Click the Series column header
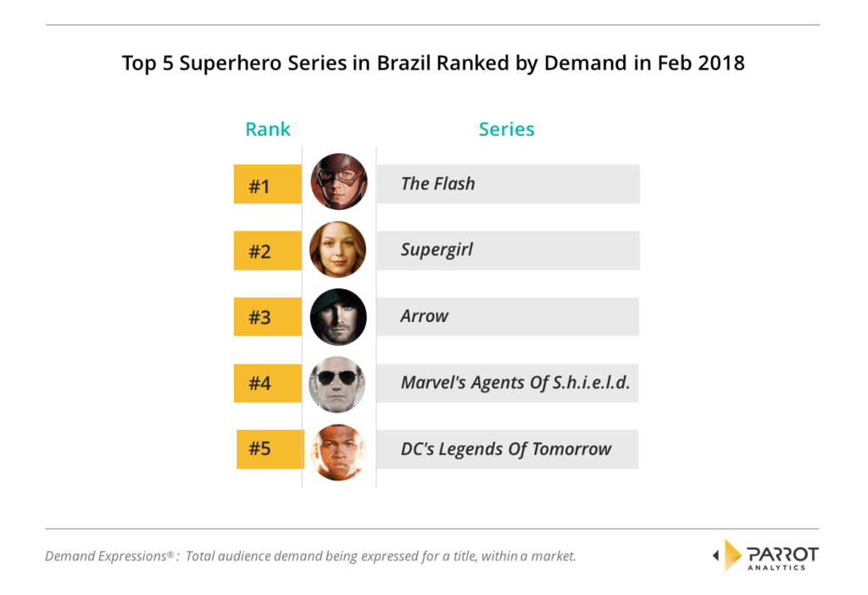This screenshot has height=595, width=868. click(x=507, y=129)
